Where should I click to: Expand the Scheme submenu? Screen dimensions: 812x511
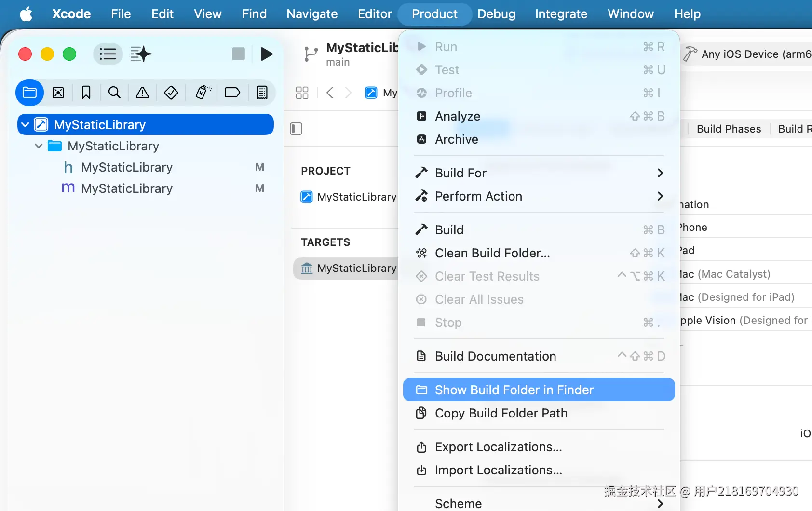[x=539, y=503]
